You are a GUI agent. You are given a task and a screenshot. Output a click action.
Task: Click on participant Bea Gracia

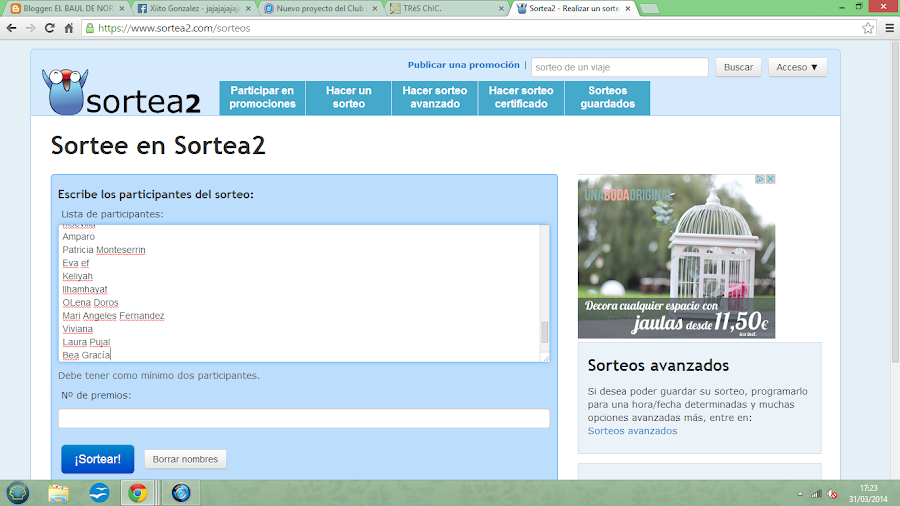click(86, 355)
